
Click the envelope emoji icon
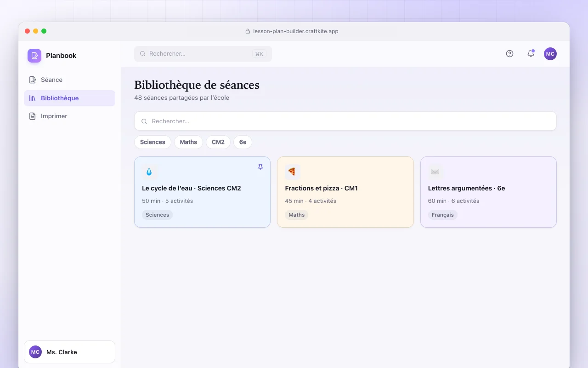pyautogui.click(x=435, y=172)
